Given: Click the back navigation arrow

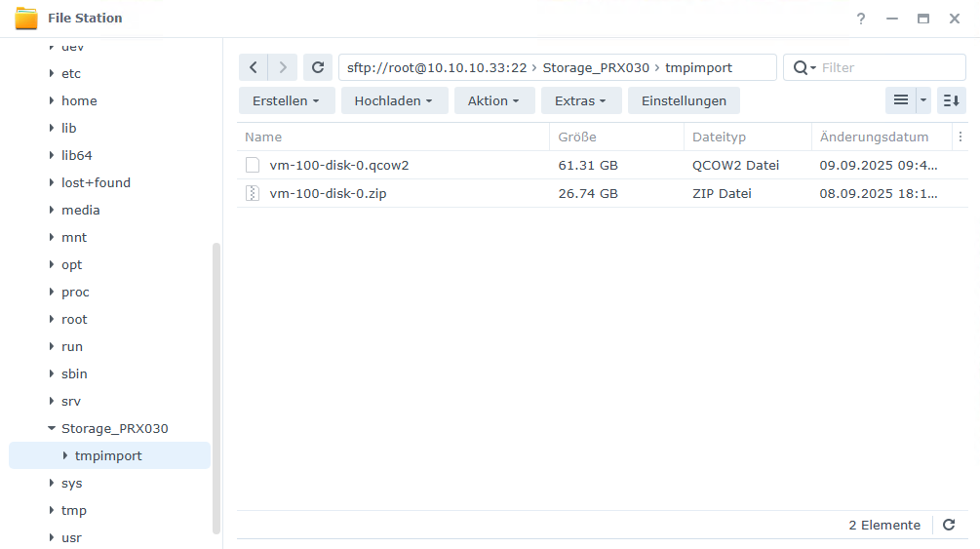Looking at the screenshot, I should click(x=254, y=67).
